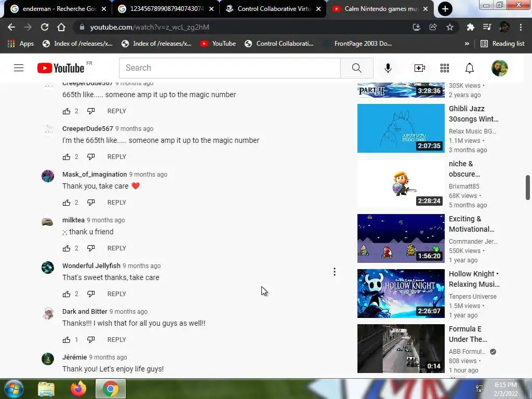
Task: Open the YouTube account avatar menu
Action: click(499, 68)
